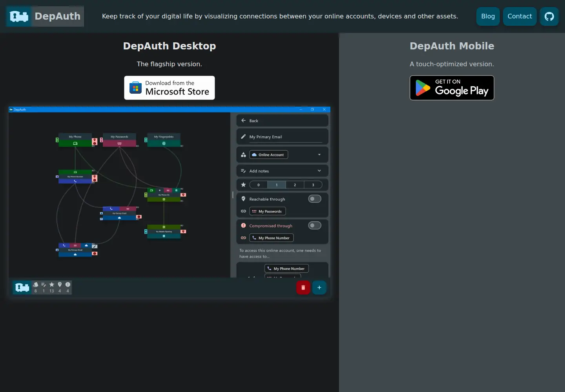565x392 pixels.
Task: Click the blue plus add button
Action: point(319,287)
